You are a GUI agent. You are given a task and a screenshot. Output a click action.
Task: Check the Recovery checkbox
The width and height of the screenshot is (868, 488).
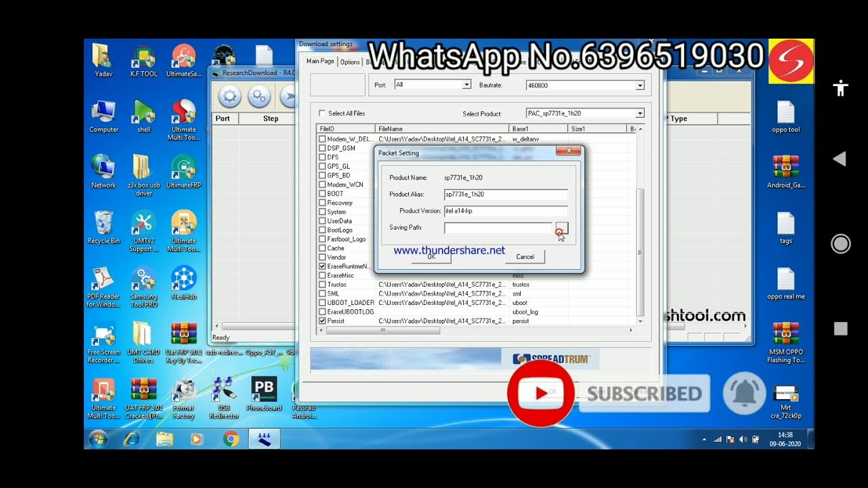pos(323,203)
